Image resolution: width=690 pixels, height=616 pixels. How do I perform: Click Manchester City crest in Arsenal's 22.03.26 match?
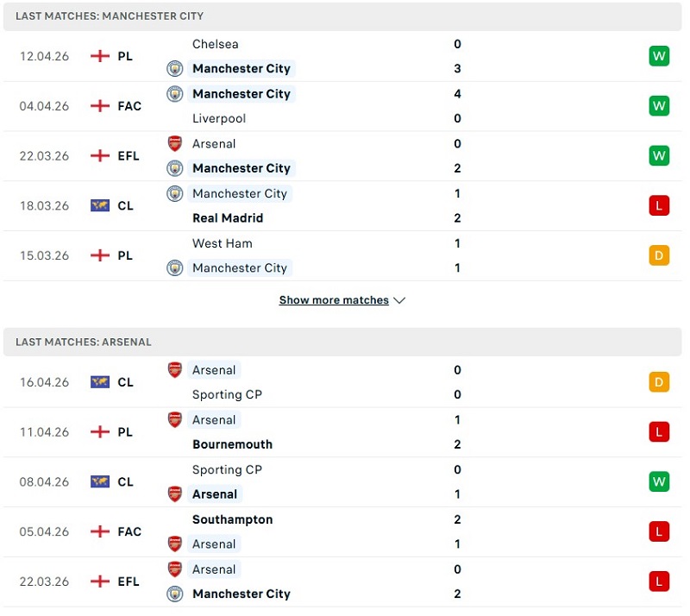coord(175,594)
